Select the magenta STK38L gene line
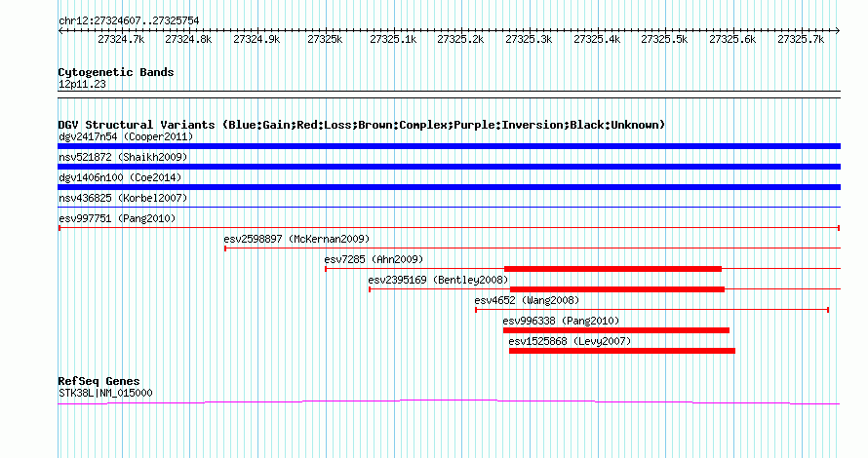 449,401
